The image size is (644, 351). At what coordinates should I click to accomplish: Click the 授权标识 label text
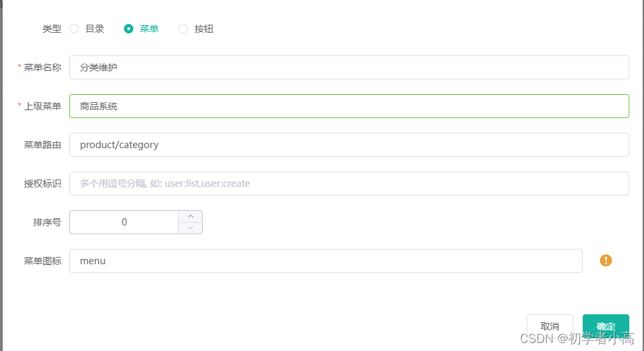click(42, 184)
